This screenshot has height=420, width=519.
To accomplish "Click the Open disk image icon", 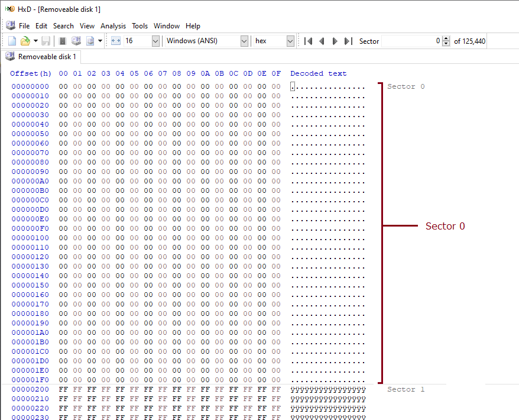I will [x=90, y=41].
